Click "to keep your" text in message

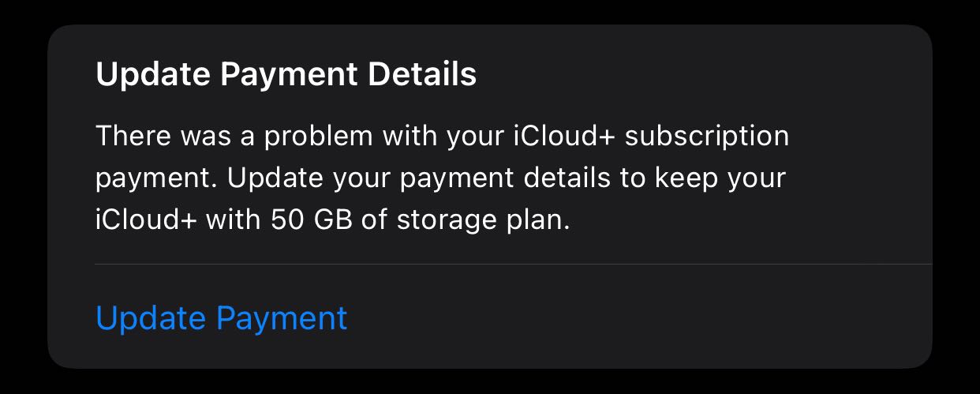701,178
